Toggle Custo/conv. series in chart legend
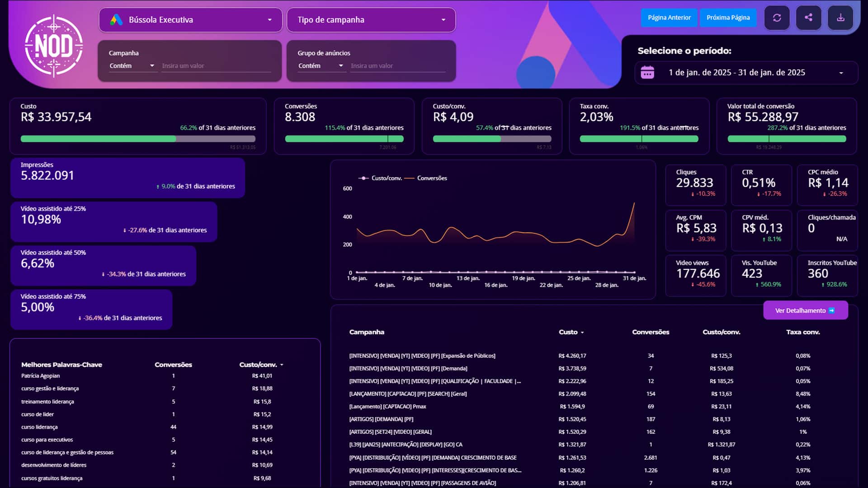The image size is (868, 488). [x=380, y=178]
